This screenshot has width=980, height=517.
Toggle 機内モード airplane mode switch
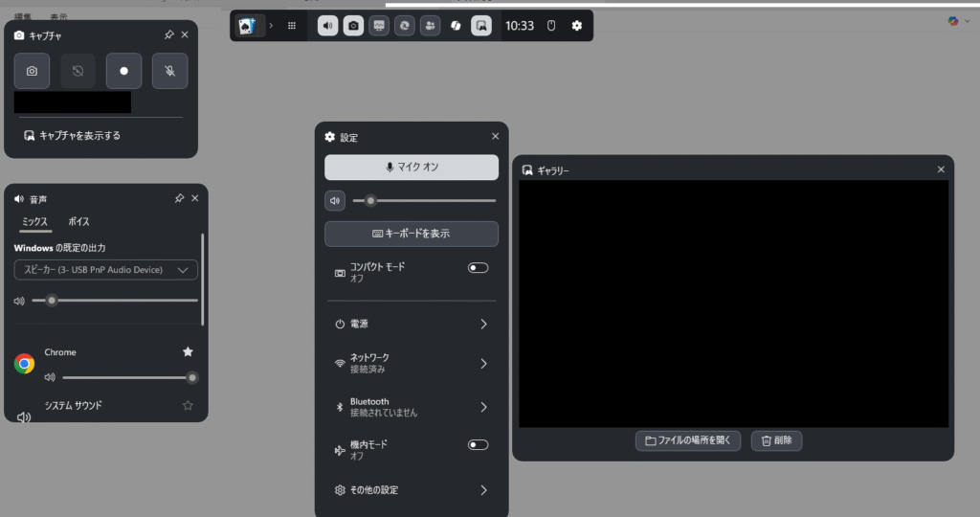click(x=478, y=445)
